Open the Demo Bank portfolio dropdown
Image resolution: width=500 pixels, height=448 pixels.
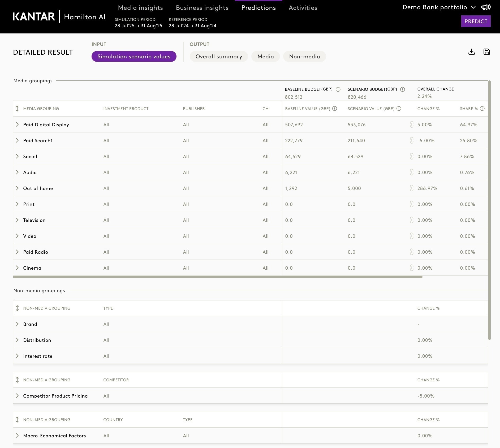click(x=439, y=7)
